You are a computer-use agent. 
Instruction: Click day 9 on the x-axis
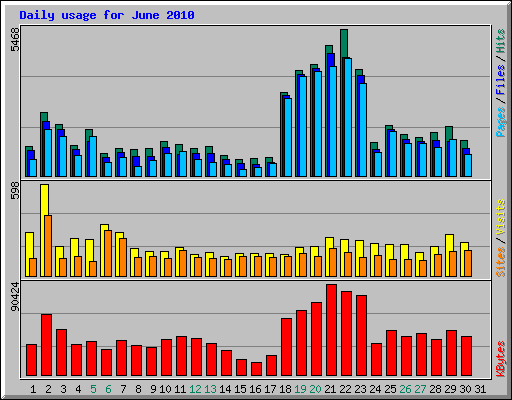point(153,389)
